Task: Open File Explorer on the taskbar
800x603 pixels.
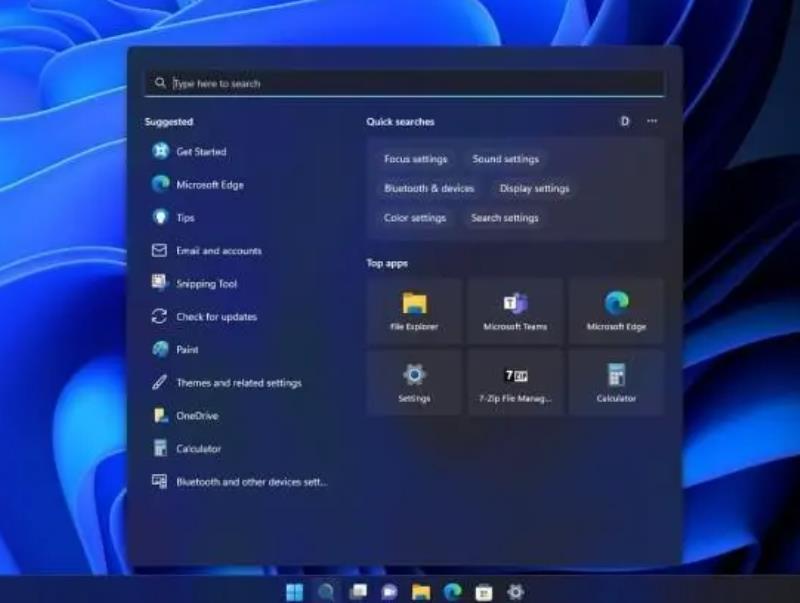Action: [421, 592]
